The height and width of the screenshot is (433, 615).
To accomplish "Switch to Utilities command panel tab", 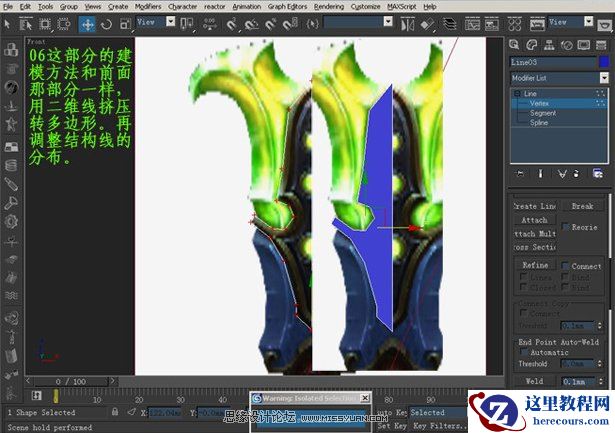I will coord(601,45).
